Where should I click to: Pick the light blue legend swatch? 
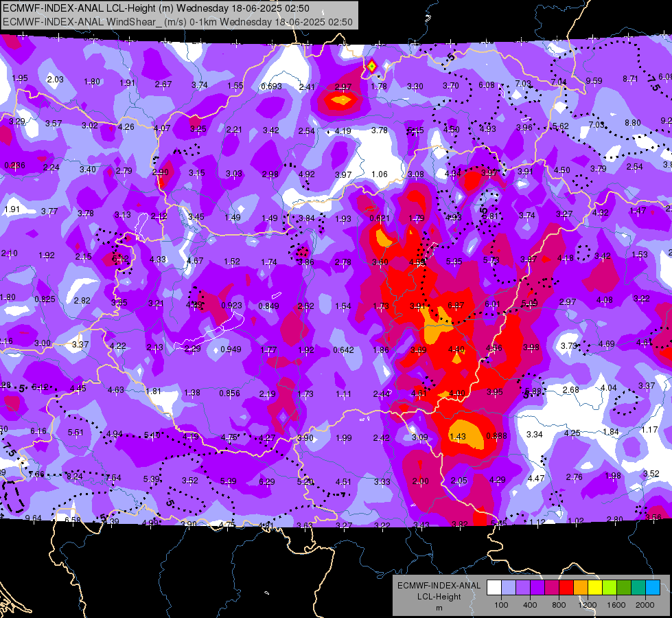[x=653, y=588]
